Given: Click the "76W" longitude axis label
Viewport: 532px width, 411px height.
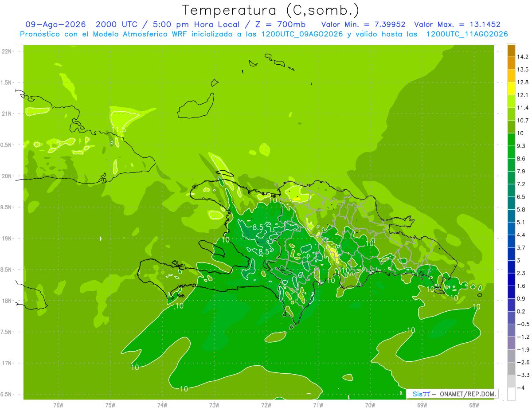Looking at the screenshot, I should pos(58,405).
